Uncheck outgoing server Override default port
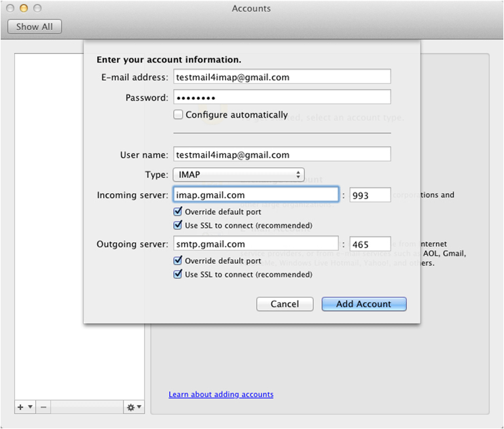The width and height of the screenshot is (504, 429). pyautogui.click(x=178, y=260)
